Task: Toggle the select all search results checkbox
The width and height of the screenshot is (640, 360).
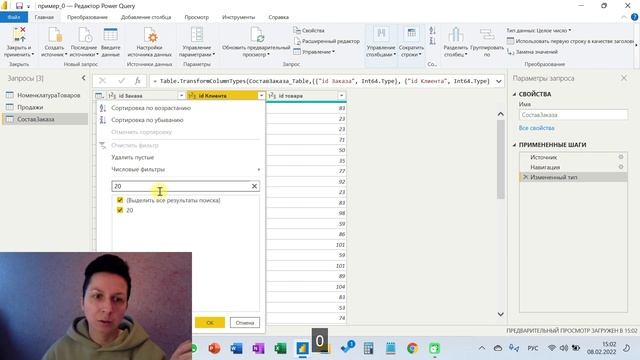Action: pyautogui.click(x=120, y=200)
